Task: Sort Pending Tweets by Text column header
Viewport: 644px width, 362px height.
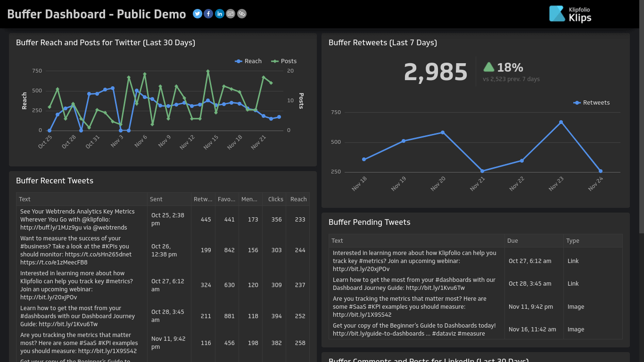Action: pos(416,241)
